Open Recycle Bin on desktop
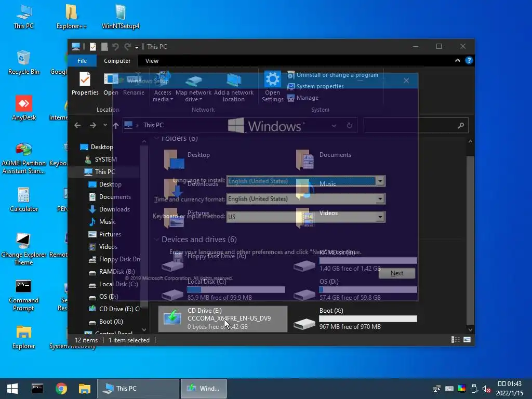 (x=23, y=63)
